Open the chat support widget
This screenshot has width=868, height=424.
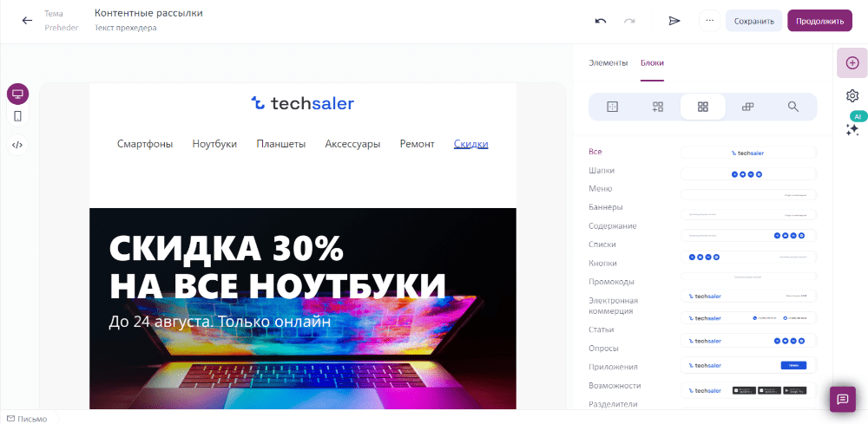pos(843,399)
